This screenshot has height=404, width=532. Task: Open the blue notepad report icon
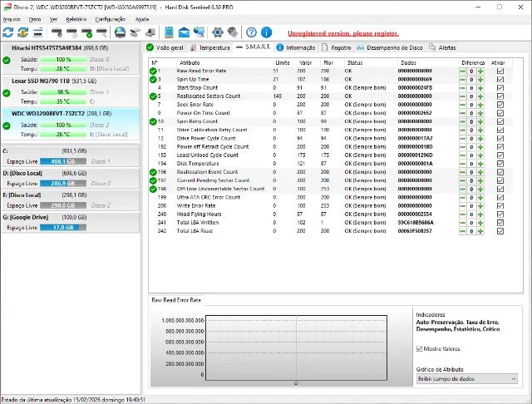[x=169, y=32]
